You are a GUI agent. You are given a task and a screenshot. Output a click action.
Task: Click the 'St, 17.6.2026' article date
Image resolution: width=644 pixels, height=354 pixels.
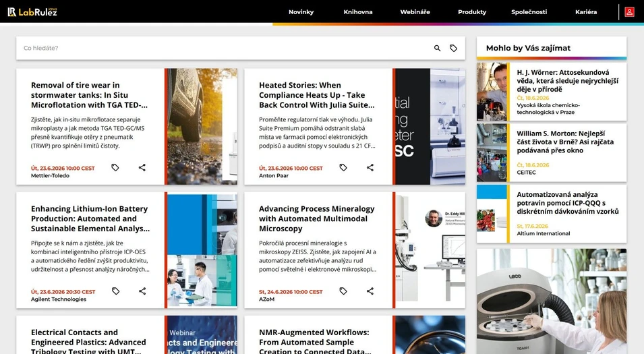pyautogui.click(x=532, y=227)
